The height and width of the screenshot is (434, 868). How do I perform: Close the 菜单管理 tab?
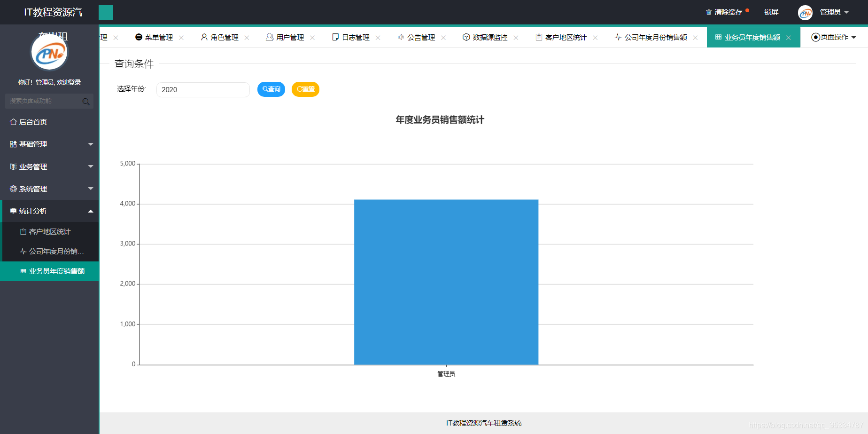[x=181, y=38]
